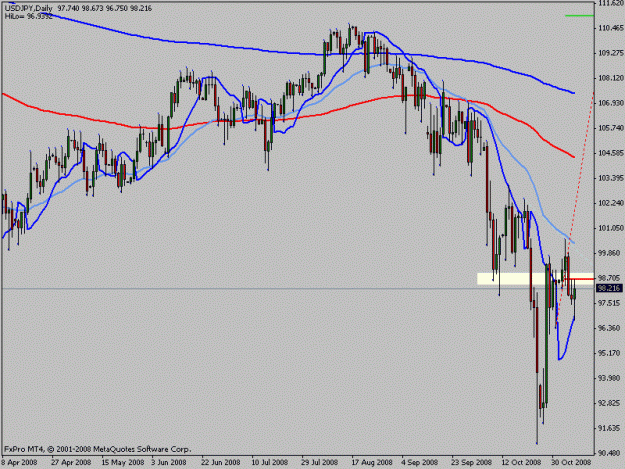
Task: Click the 106.930 price axis label
Action: [x=610, y=103]
